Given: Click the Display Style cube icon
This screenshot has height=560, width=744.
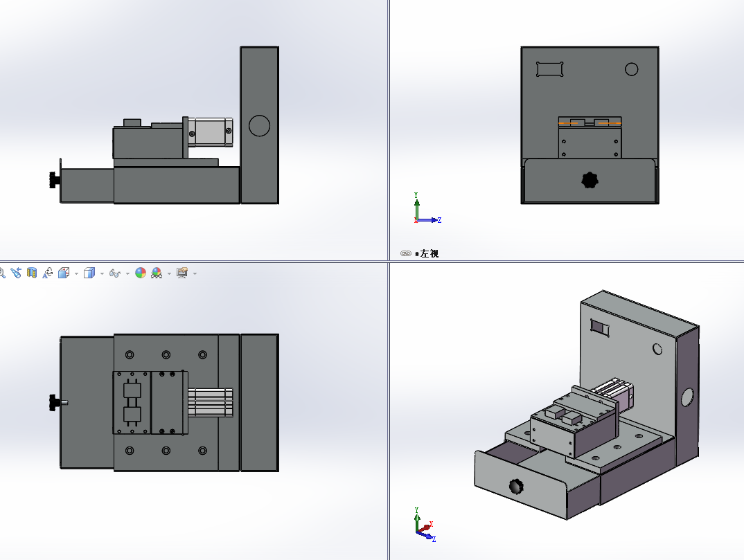Looking at the screenshot, I should click(x=89, y=273).
